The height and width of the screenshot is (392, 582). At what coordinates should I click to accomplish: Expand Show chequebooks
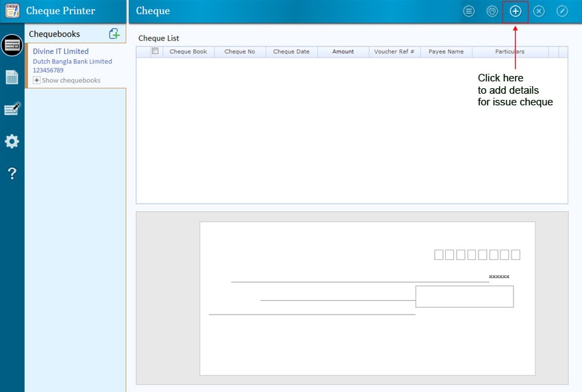tap(37, 81)
